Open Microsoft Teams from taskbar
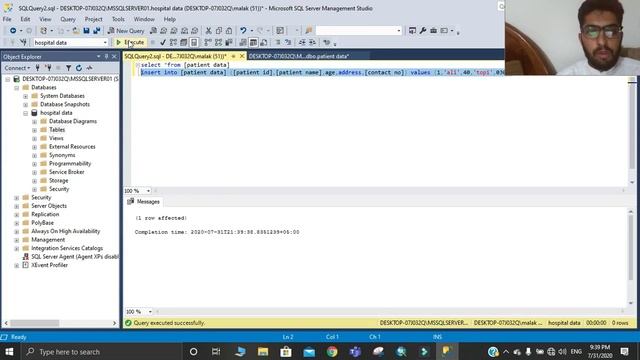 tap(355, 351)
